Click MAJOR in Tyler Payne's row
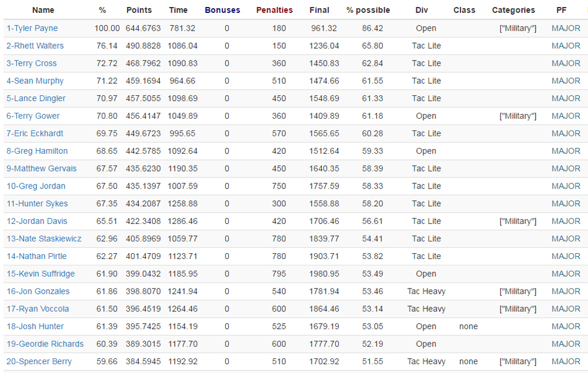 pos(566,28)
